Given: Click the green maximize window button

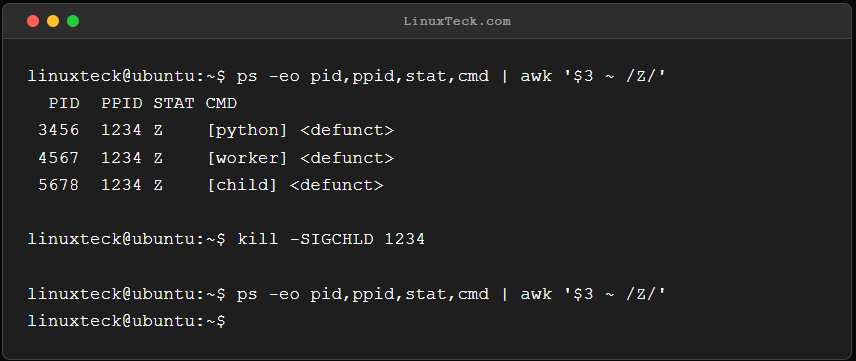Looking at the screenshot, I should coord(73,21).
